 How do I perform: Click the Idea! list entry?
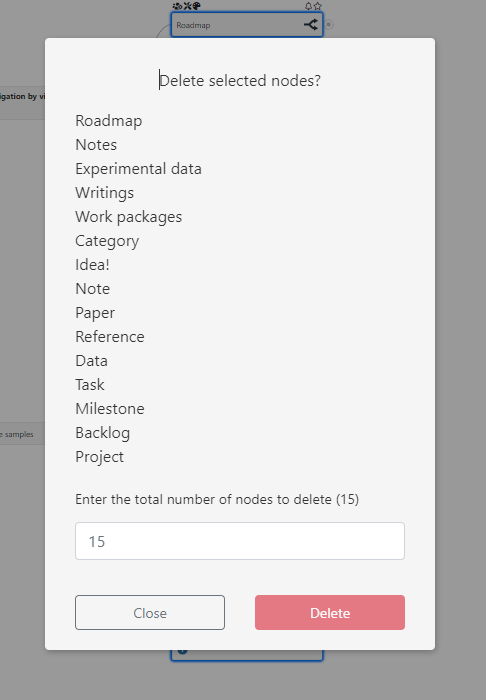pyautogui.click(x=92, y=265)
